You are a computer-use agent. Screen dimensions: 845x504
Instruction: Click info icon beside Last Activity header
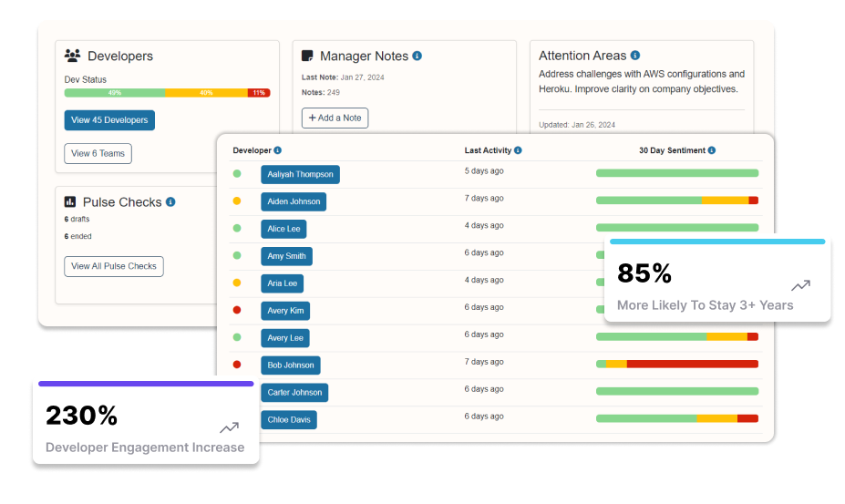click(518, 150)
